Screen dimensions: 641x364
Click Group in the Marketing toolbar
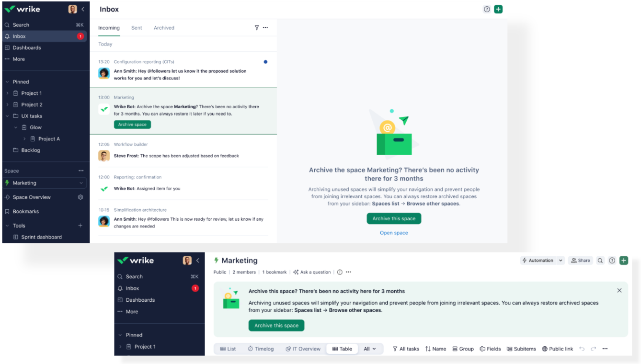pos(463,349)
